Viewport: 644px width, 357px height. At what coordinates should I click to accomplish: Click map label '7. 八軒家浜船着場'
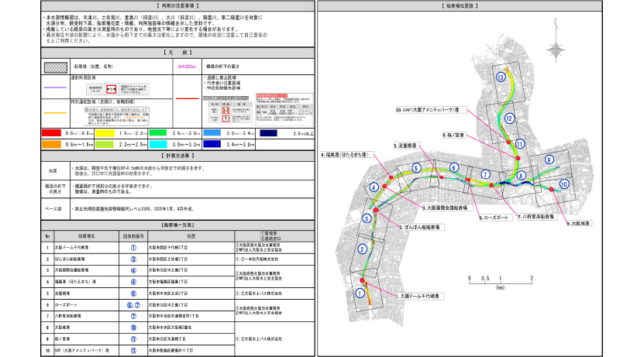pos(536,217)
